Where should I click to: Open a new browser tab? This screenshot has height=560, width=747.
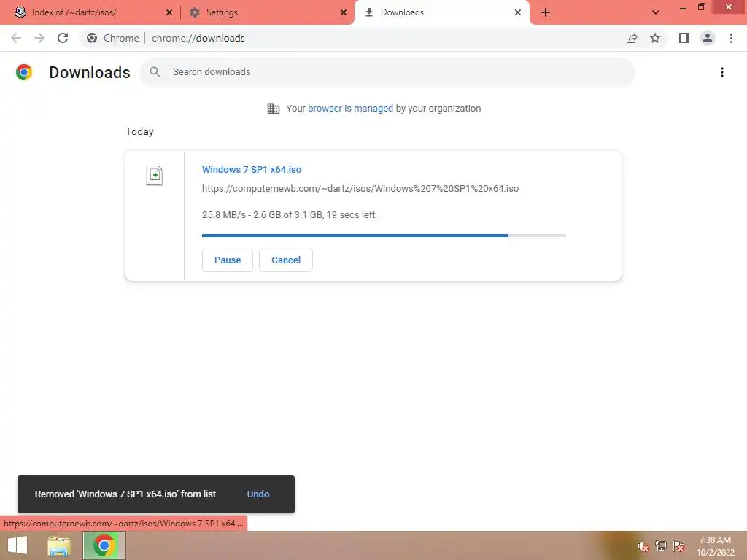546,12
